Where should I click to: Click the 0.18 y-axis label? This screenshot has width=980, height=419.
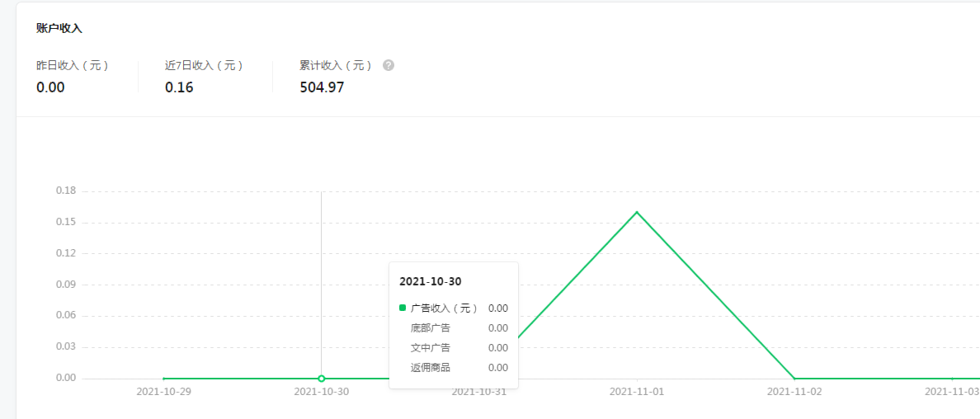[66, 191]
